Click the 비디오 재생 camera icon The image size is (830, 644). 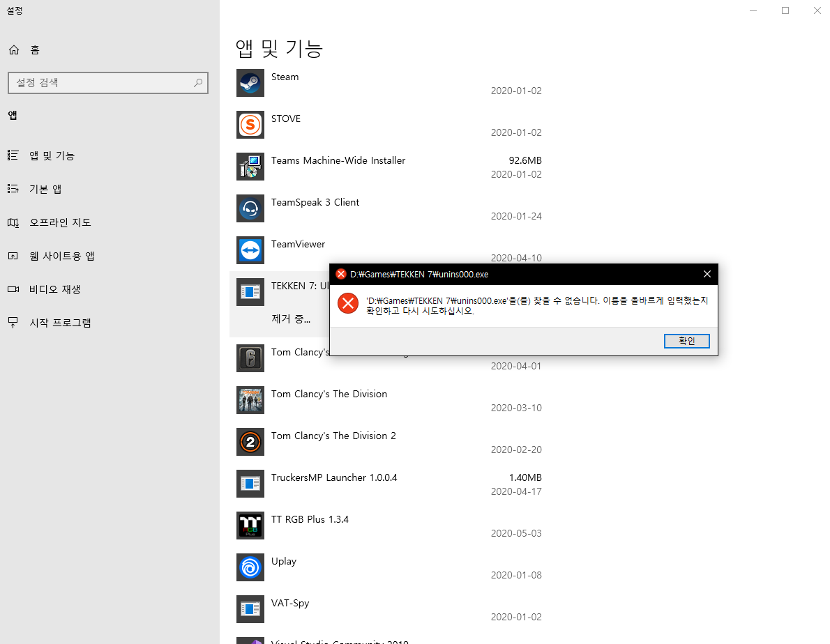click(x=13, y=289)
